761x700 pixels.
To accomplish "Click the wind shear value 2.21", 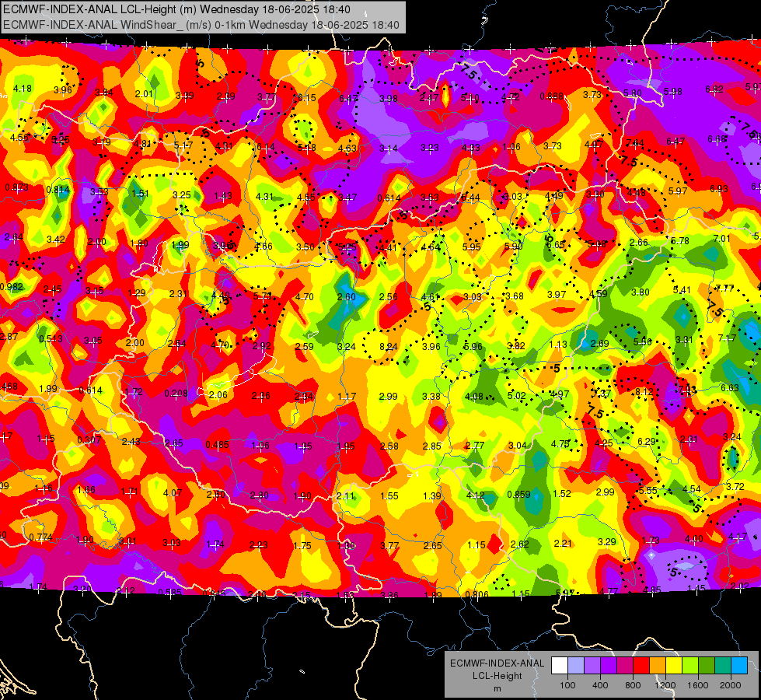I will click(x=563, y=543).
